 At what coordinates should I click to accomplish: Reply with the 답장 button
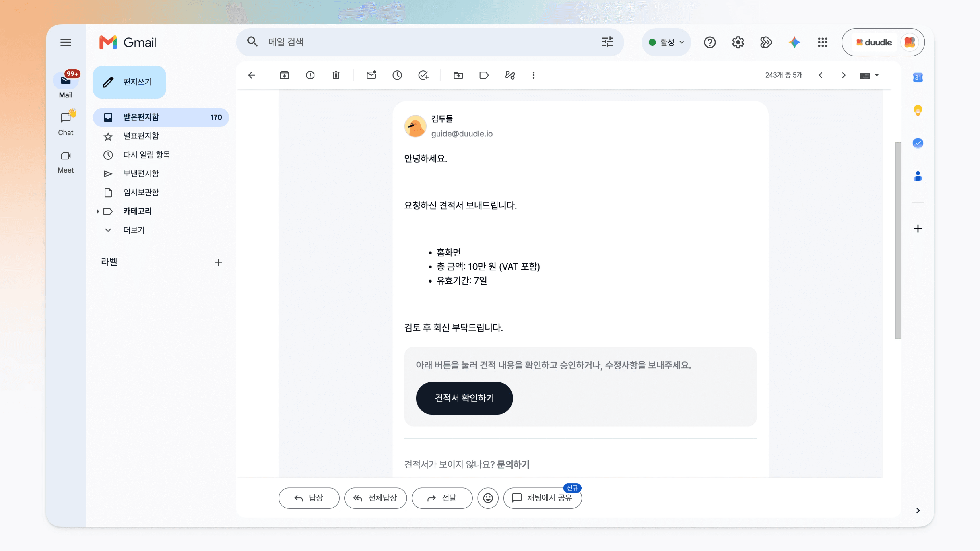pyautogui.click(x=309, y=498)
